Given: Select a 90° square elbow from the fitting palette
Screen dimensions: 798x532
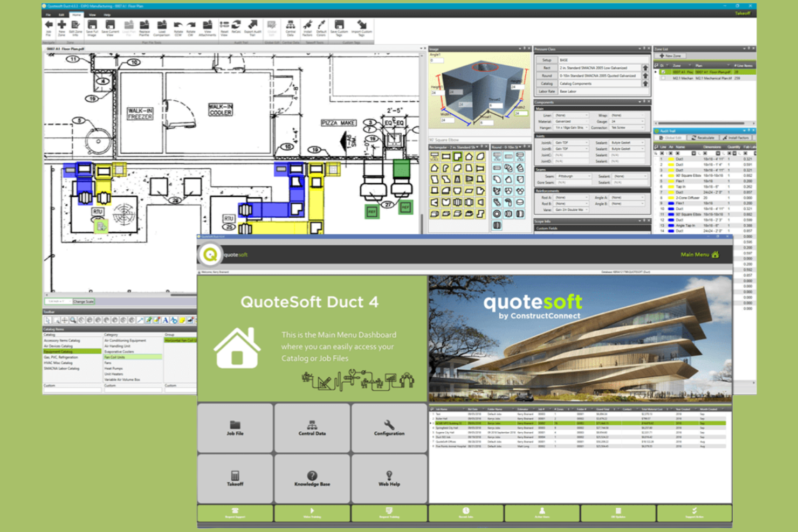Looking at the screenshot, I should (x=457, y=156).
